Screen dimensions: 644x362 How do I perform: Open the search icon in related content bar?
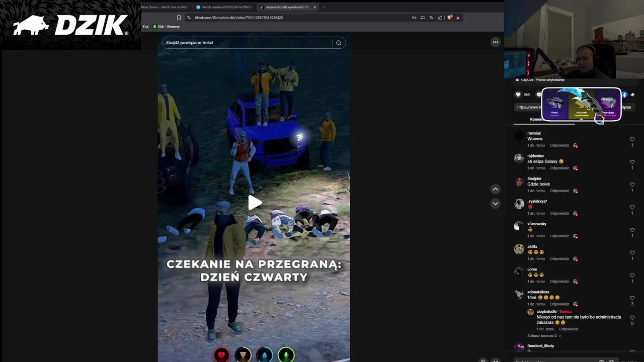(x=339, y=43)
